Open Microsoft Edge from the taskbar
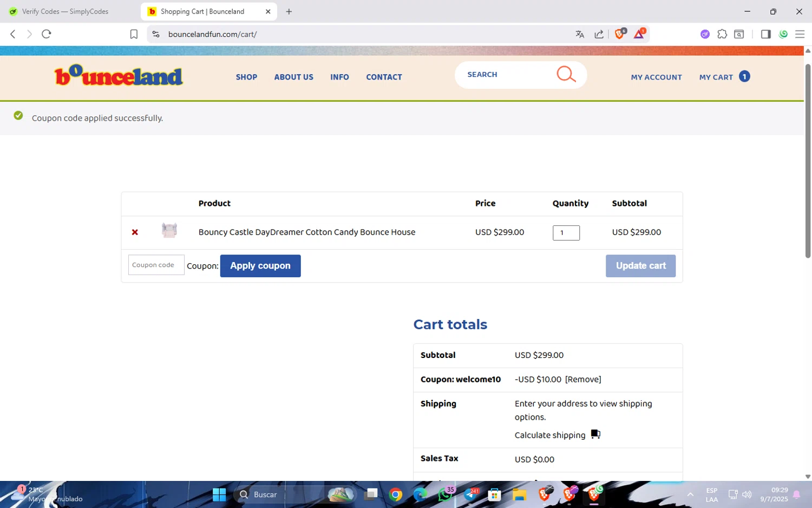This screenshot has width=812, height=508. point(421,494)
